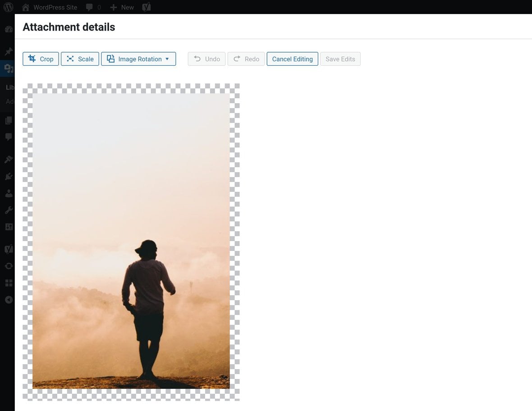Open the Plugins icon in sidebar

(x=9, y=176)
